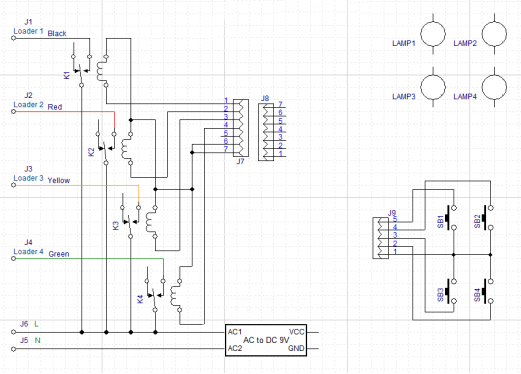The image size is (521, 374).
Task: Click the LAMP3 lamp symbol
Action: (x=433, y=87)
